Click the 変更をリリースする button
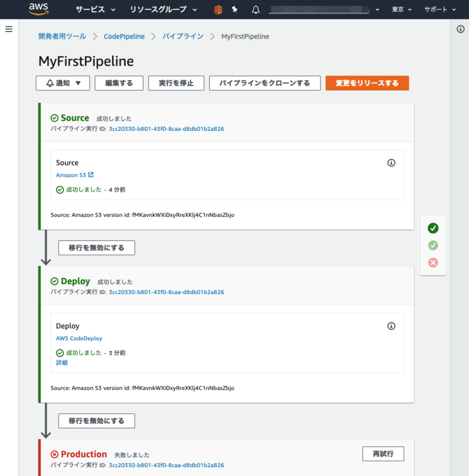Viewport: 469px width, 476px height. 366,83
